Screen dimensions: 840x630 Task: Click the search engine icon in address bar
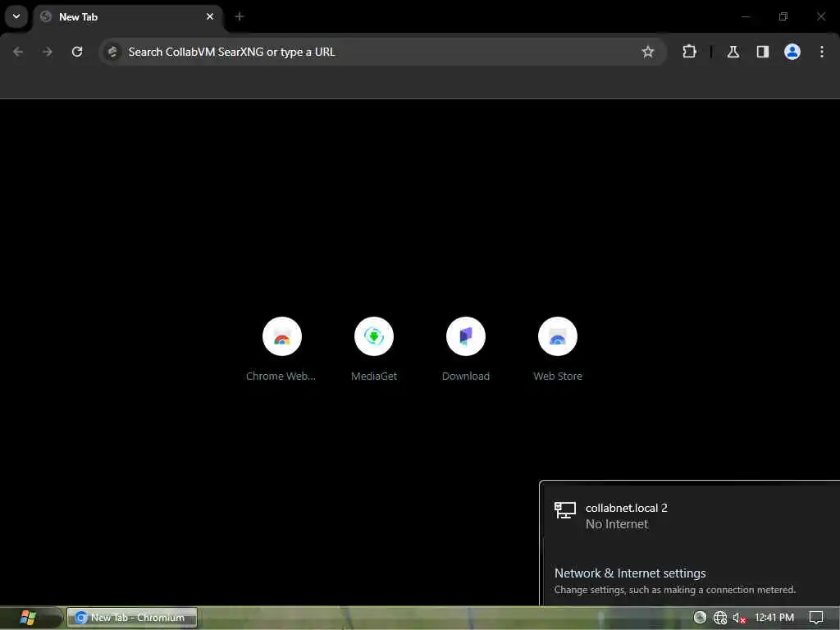point(112,52)
